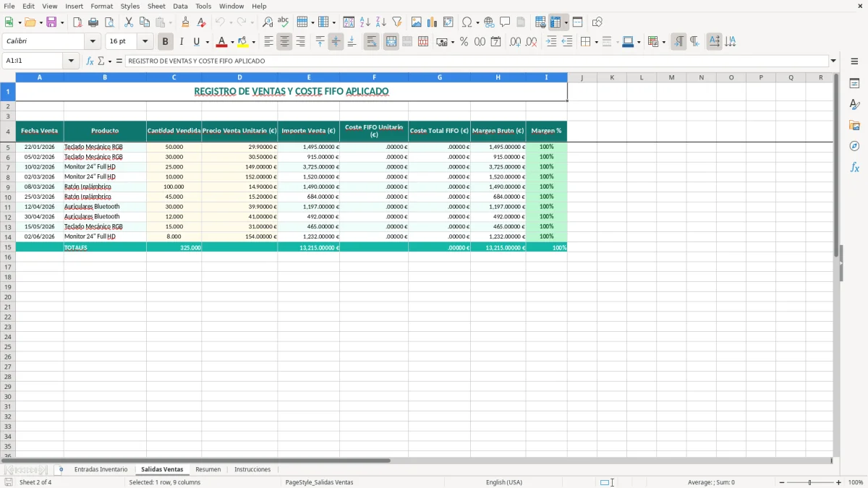Viewport: 868px width, 488px height.
Task: Toggle Align Right
Action: click(300, 42)
